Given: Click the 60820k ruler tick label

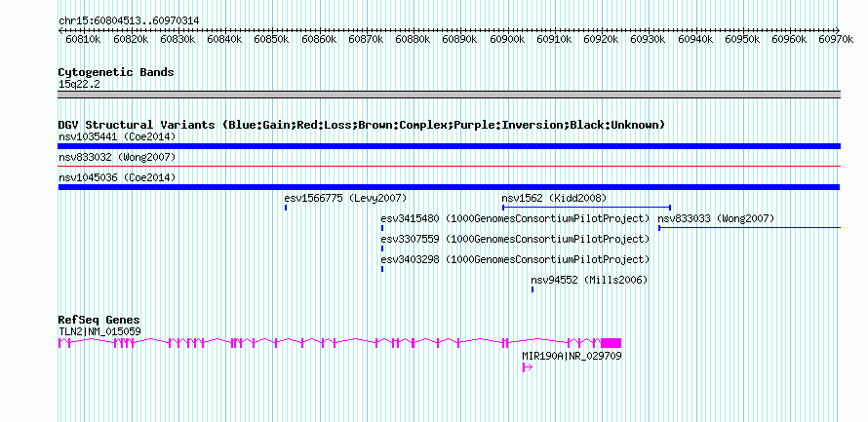Looking at the screenshot, I should [x=130, y=39].
